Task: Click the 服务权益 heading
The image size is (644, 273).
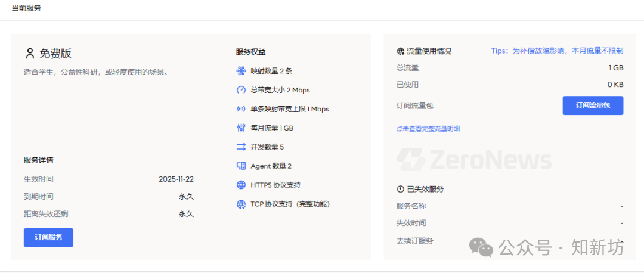Action: click(x=250, y=52)
